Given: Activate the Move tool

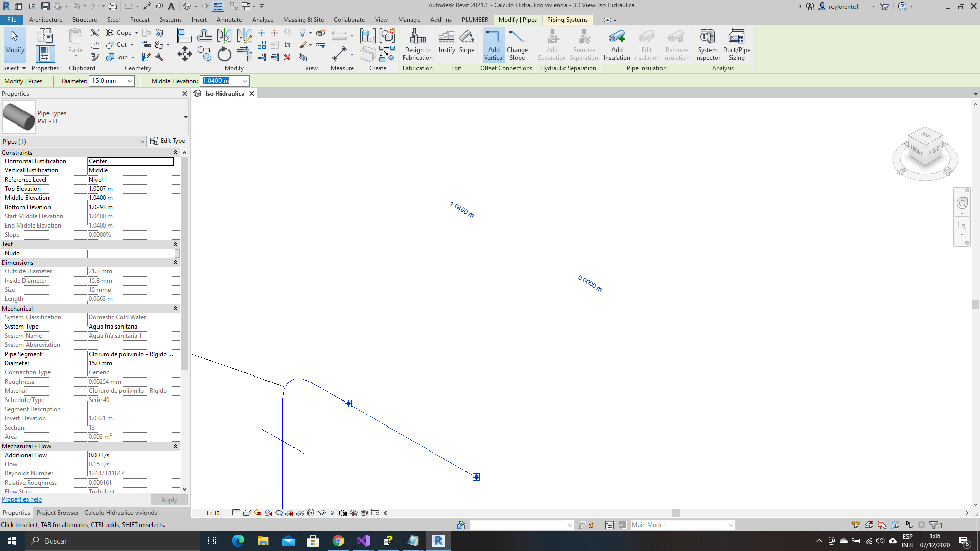Looking at the screenshot, I should point(184,54).
